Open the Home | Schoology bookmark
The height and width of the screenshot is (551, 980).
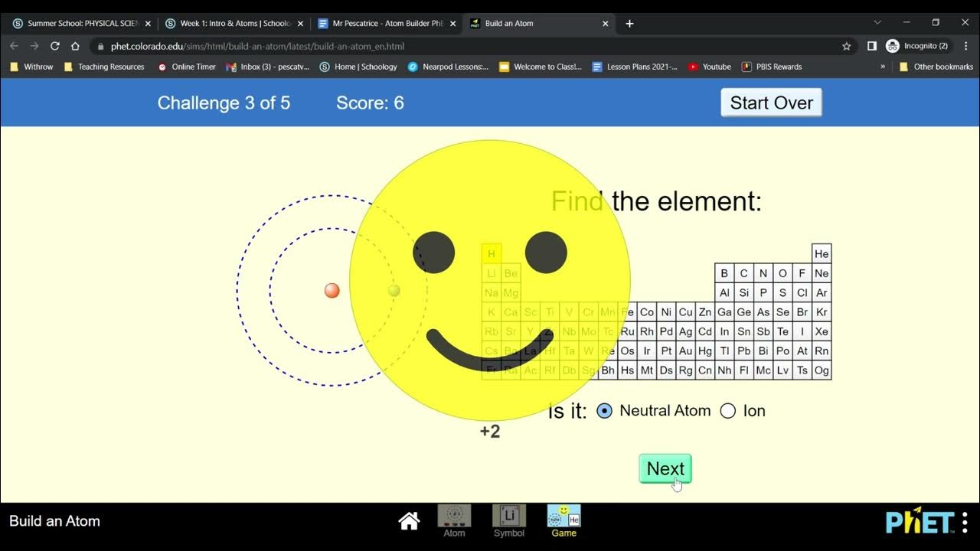tap(358, 67)
